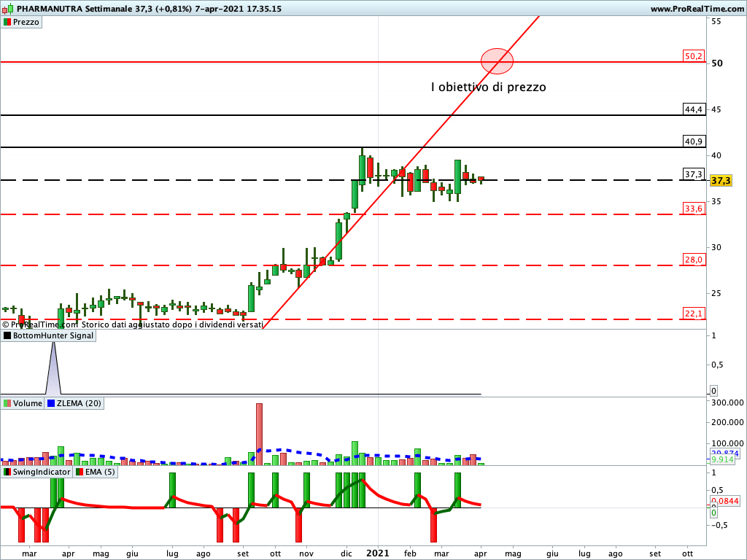Click the SwingIndicator legend icon

click(x=7, y=472)
